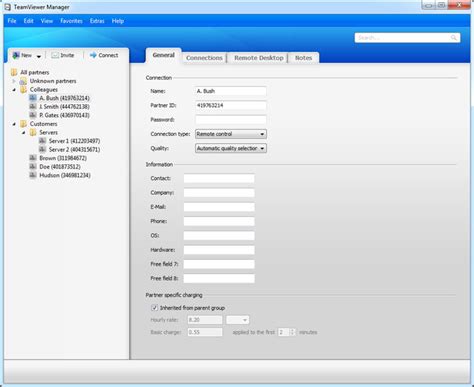Click the Brown partner icon
Screen dimensions: 474x387
[33, 158]
